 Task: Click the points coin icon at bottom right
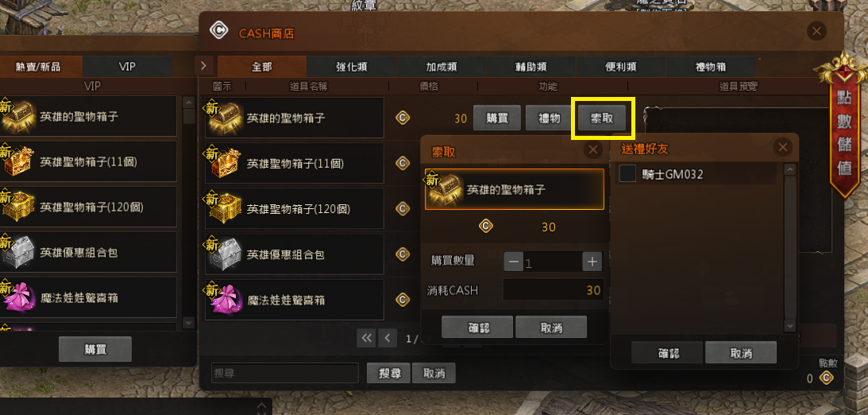point(827,378)
